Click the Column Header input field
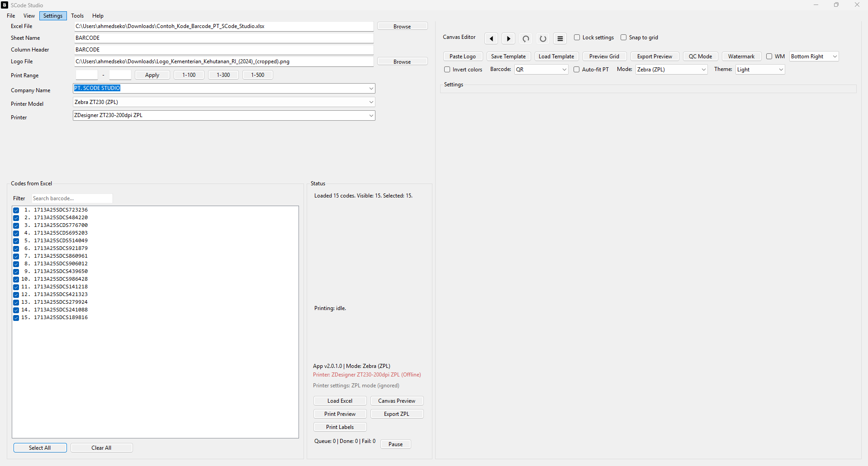Viewport: 868px width, 466px height. 223,50
